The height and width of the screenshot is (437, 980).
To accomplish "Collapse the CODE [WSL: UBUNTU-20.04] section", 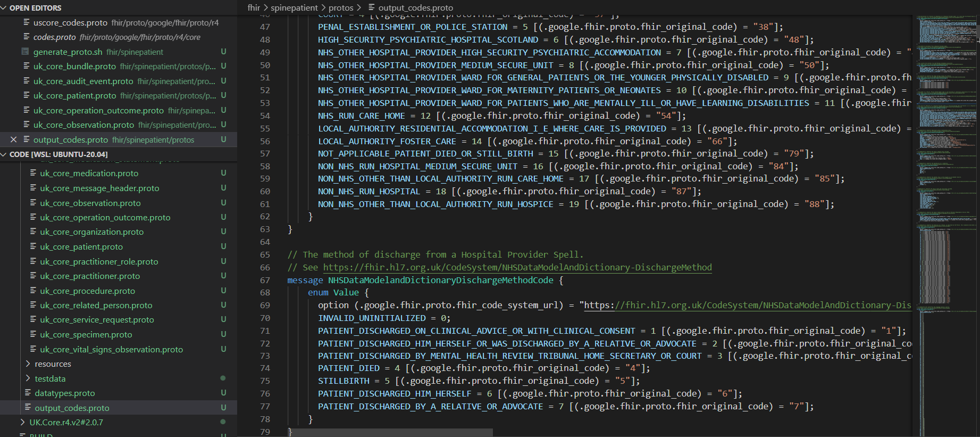I will [x=4, y=154].
